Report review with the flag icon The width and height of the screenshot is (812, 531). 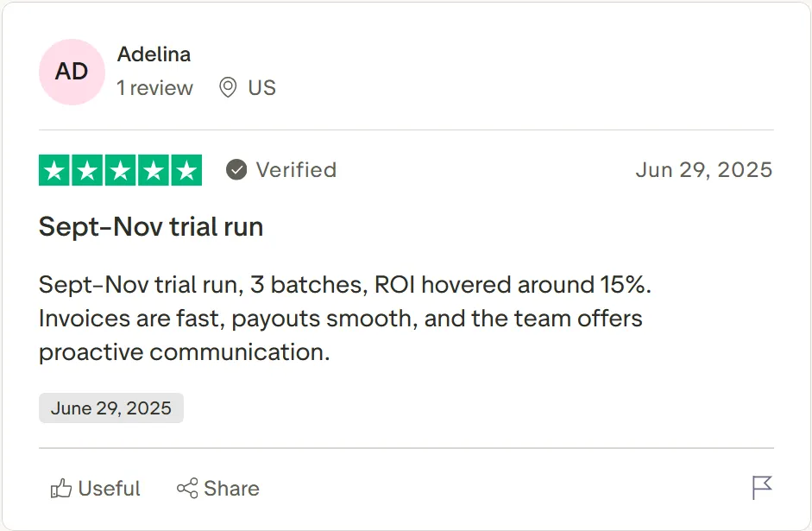tap(762, 489)
